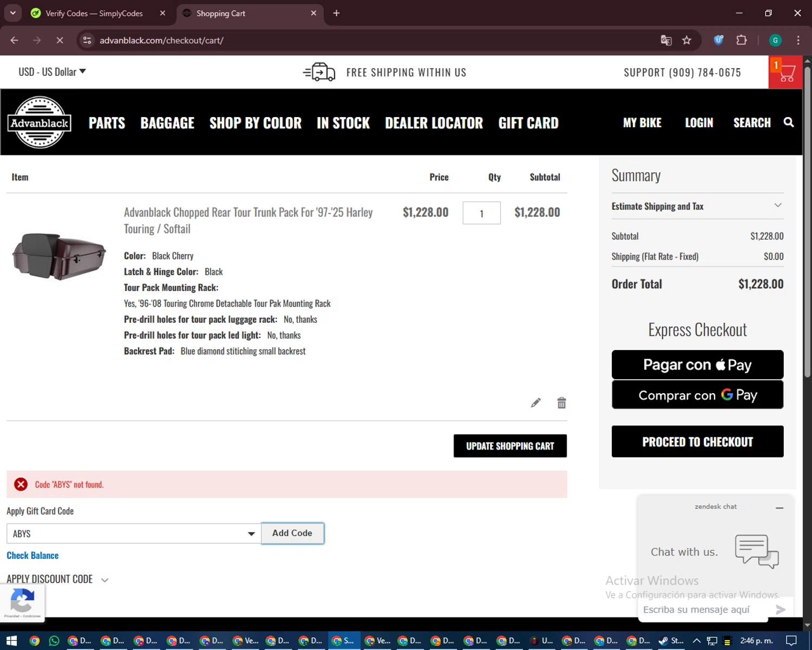Open browser extensions puzzle icon
Image resolution: width=812 pixels, height=650 pixels.
point(741,40)
